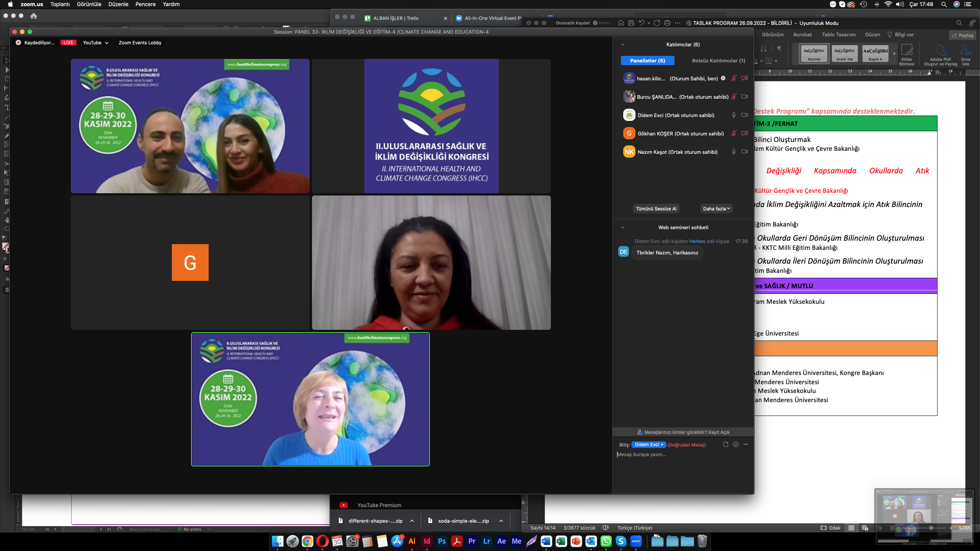Viewport: 980px width, 551px height.
Task: Toggle Didem Evci's video camera icon
Action: [745, 115]
